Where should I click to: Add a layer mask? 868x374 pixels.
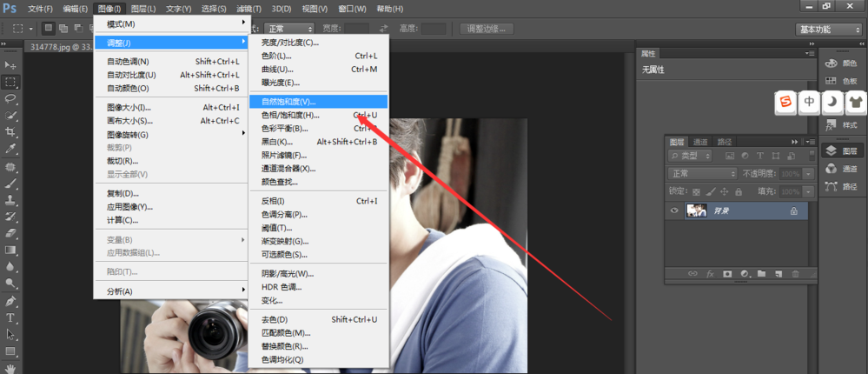[x=727, y=274]
